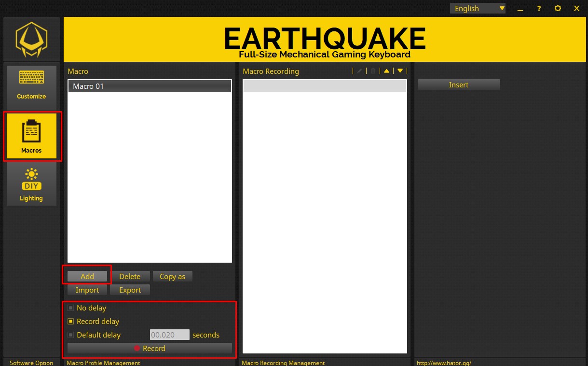Click the Import button
588x366 pixels.
87,290
